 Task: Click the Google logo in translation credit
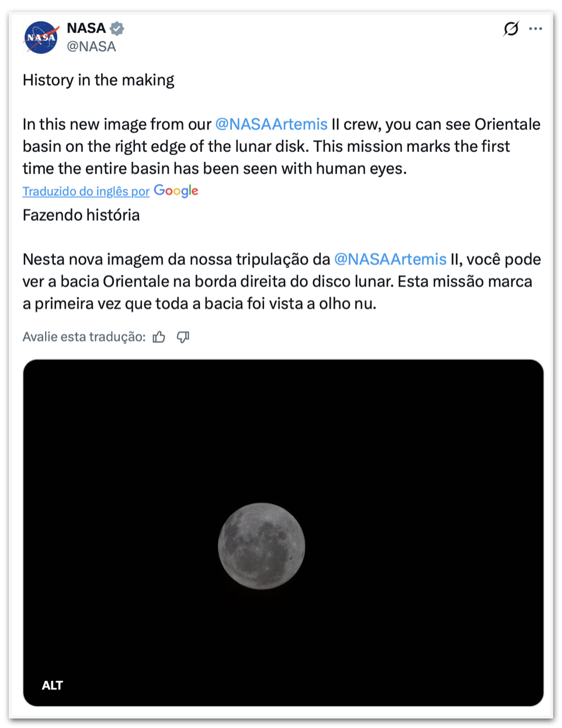175,191
